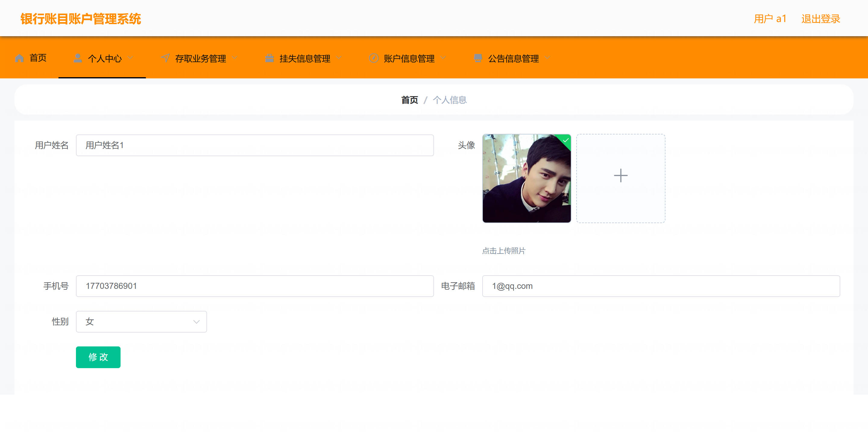This screenshot has width=868, height=442.
Task: Expand the 存取业务管理 dropdown chevron
Action: (x=234, y=58)
